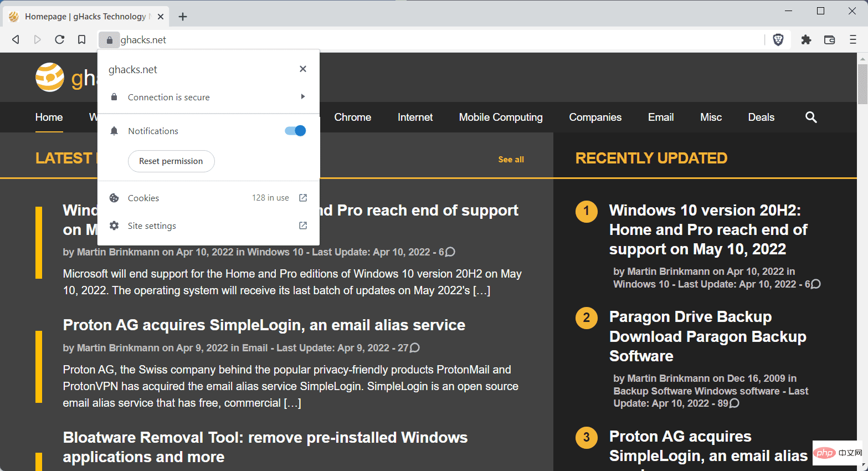Click the vertical page scrollbar thumb

pos(862,84)
